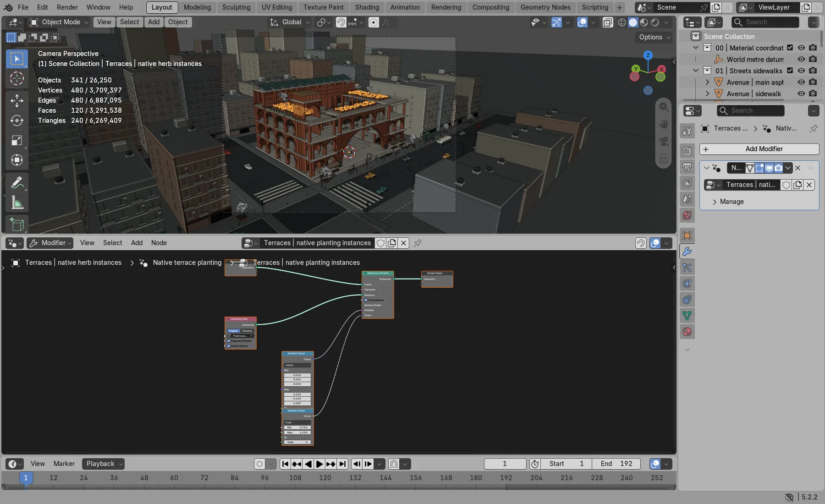Image resolution: width=825 pixels, height=504 pixels.
Task: Disable render for Avenue sidewalk object
Action: click(x=813, y=94)
